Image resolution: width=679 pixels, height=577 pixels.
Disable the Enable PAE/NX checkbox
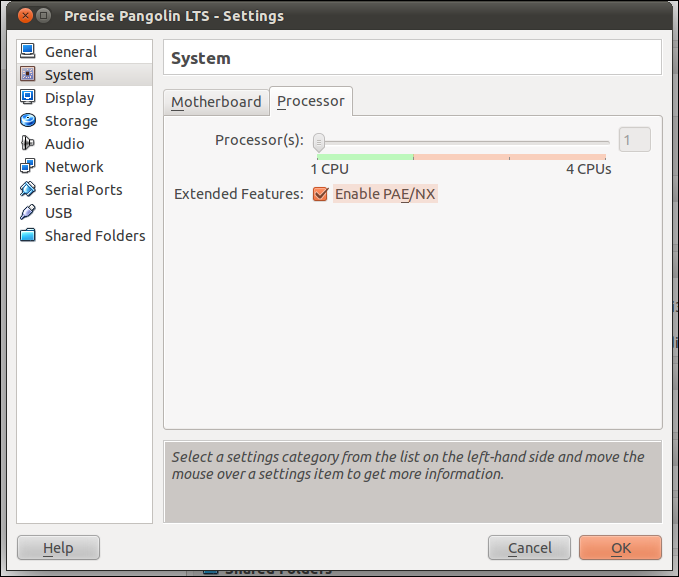[320, 194]
